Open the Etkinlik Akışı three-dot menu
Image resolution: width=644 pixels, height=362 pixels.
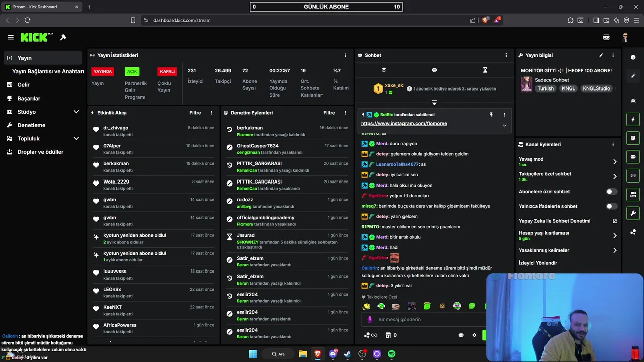tap(211, 113)
